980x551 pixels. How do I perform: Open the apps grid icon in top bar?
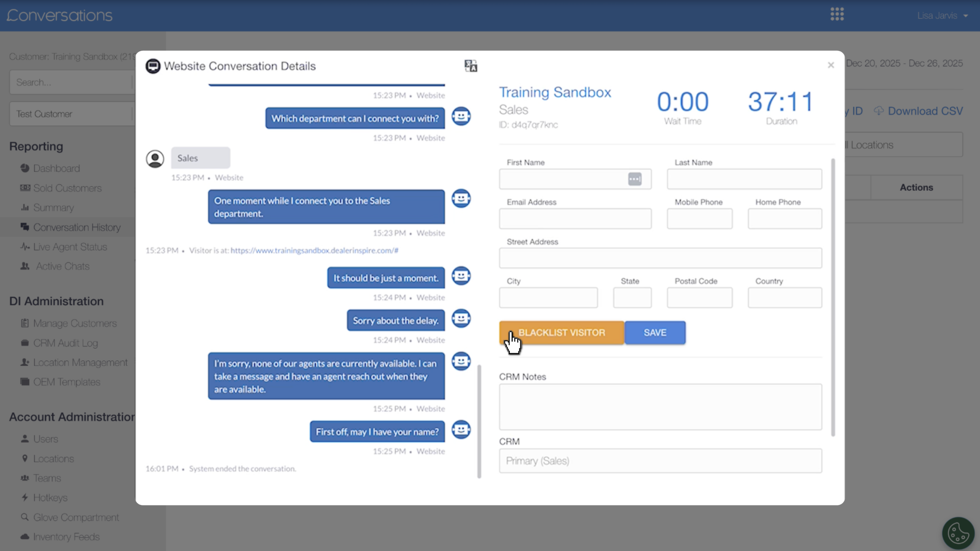click(837, 14)
